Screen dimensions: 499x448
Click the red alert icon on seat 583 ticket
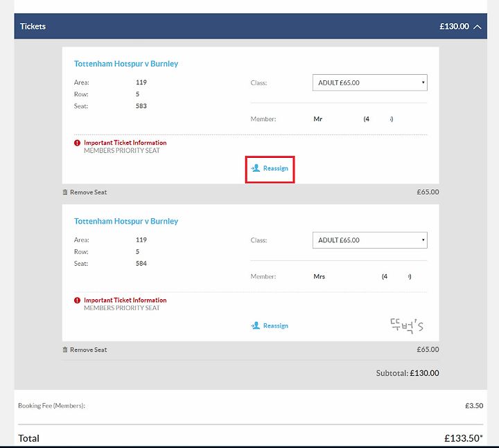point(77,143)
